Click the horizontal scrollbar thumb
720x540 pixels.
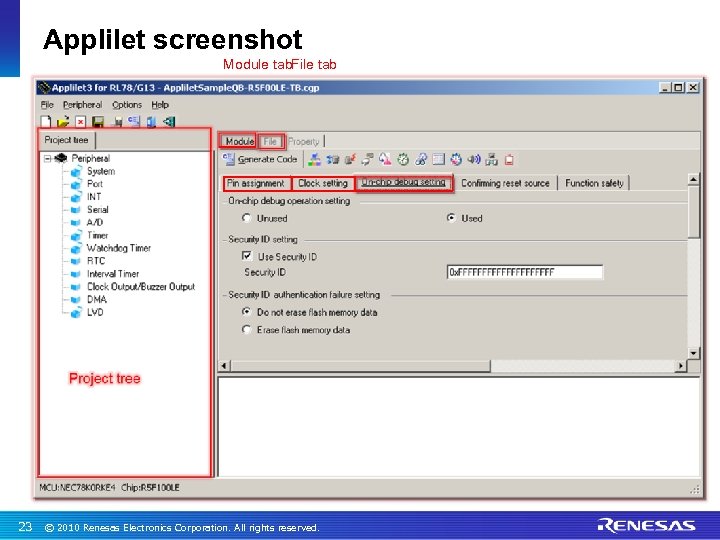coord(360,366)
